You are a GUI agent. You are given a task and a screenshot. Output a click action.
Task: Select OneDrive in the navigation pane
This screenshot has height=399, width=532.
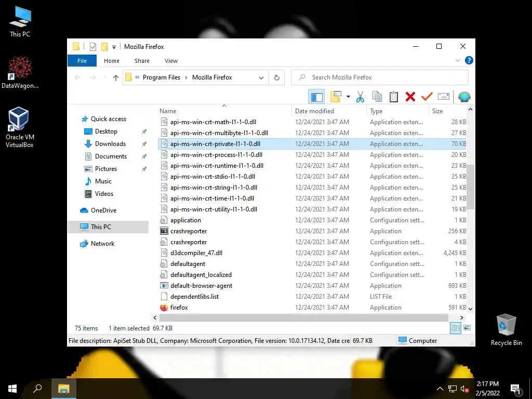(x=103, y=210)
